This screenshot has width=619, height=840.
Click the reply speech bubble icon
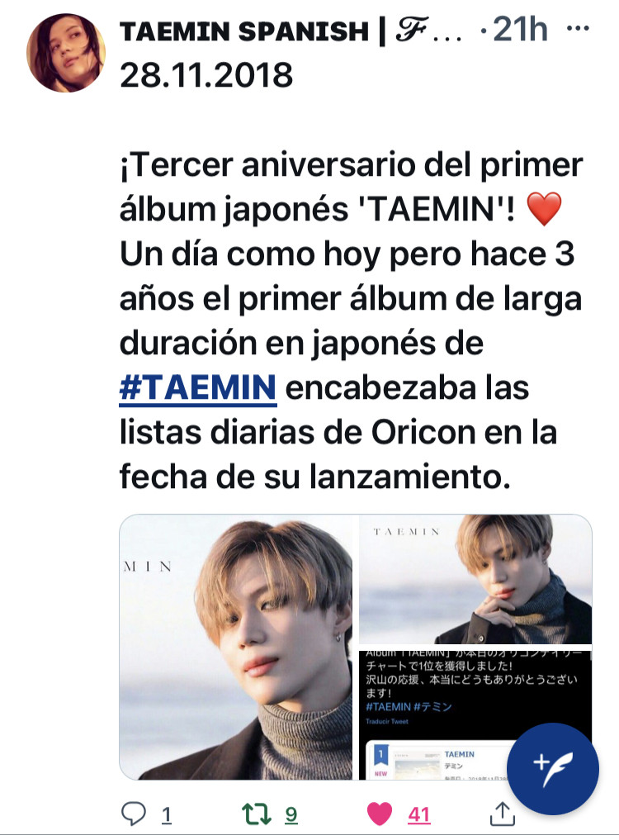click(134, 814)
